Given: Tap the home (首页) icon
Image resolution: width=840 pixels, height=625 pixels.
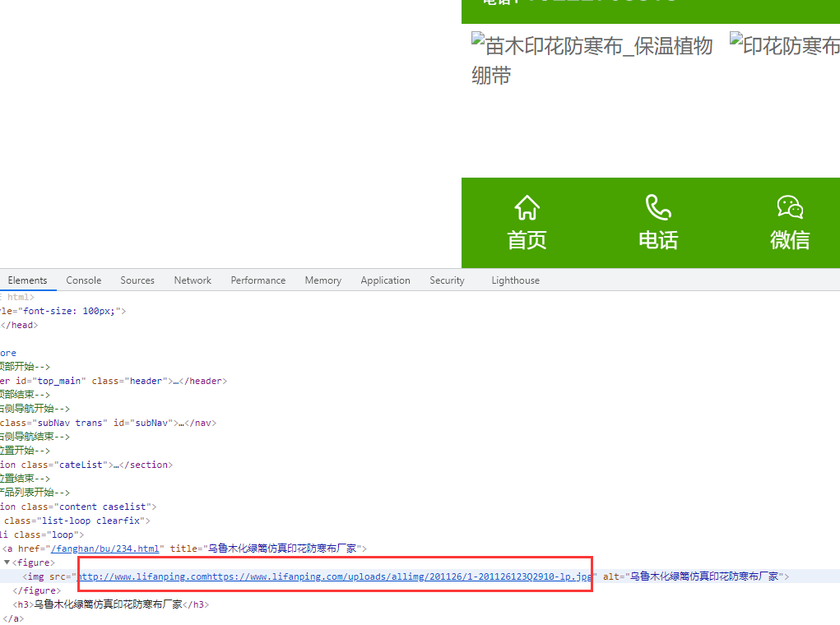Looking at the screenshot, I should pos(527,208).
